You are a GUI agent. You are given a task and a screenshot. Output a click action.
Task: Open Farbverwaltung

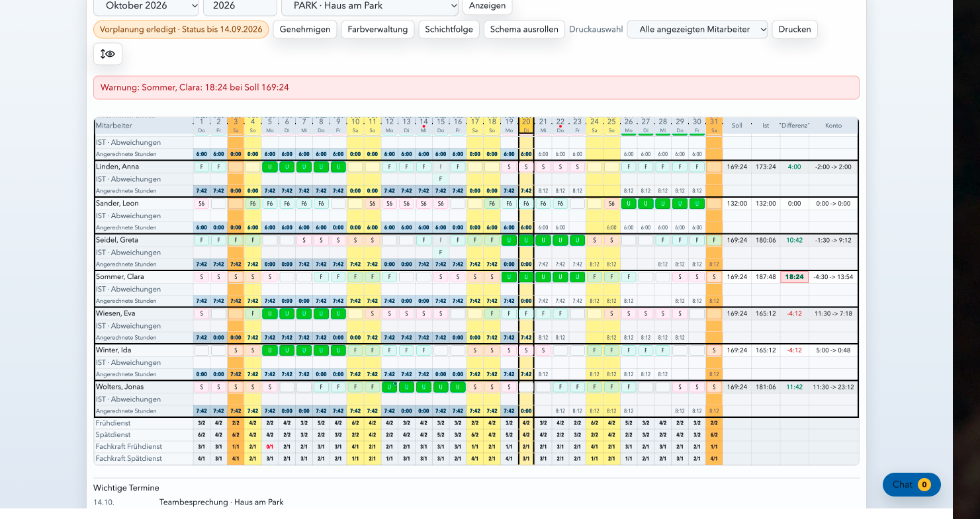[378, 29]
